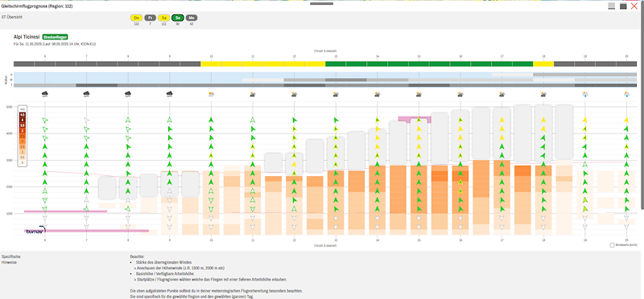Image resolution: width=644 pixels, height=299 pixels.
Task: Enable the Windwerte [km/h] checkbox
Action: click(x=613, y=245)
